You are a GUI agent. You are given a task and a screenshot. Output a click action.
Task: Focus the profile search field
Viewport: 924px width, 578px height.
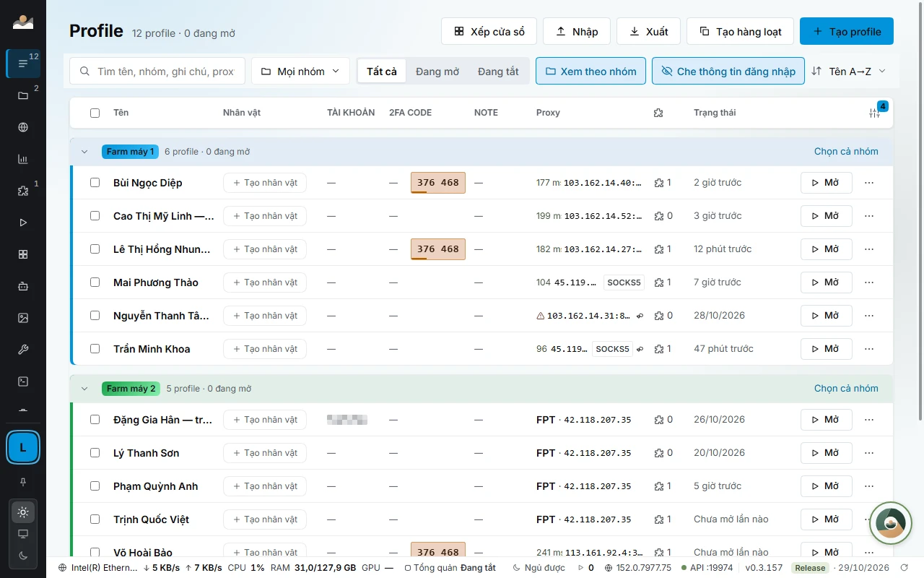157,71
